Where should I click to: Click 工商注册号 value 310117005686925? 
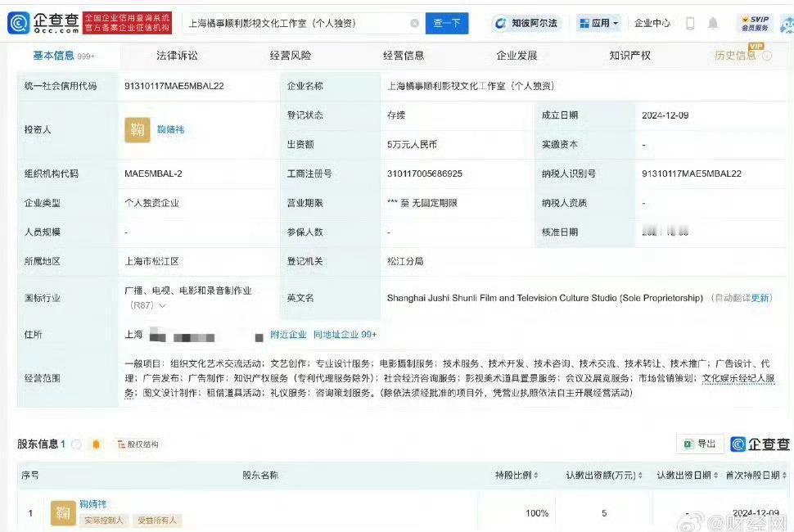coord(425,174)
